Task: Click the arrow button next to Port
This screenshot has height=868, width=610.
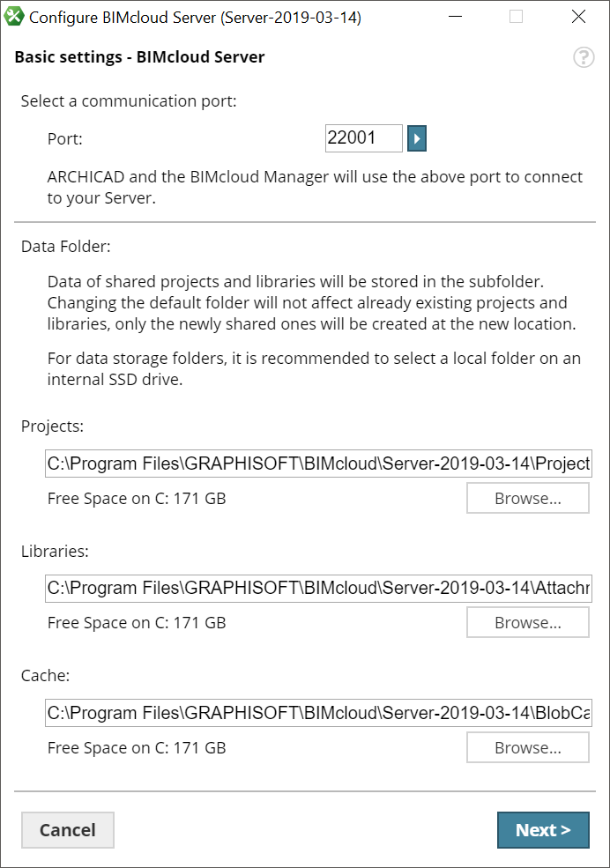Action: click(x=417, y=138)
